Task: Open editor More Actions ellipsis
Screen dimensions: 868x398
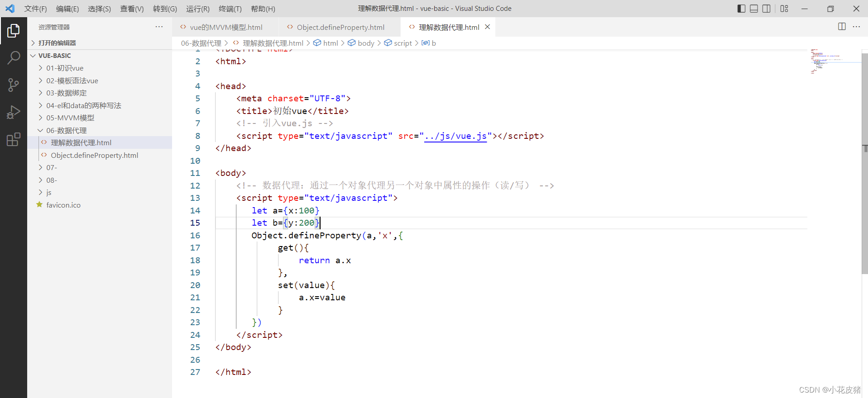Action: [x=856, y=27]
